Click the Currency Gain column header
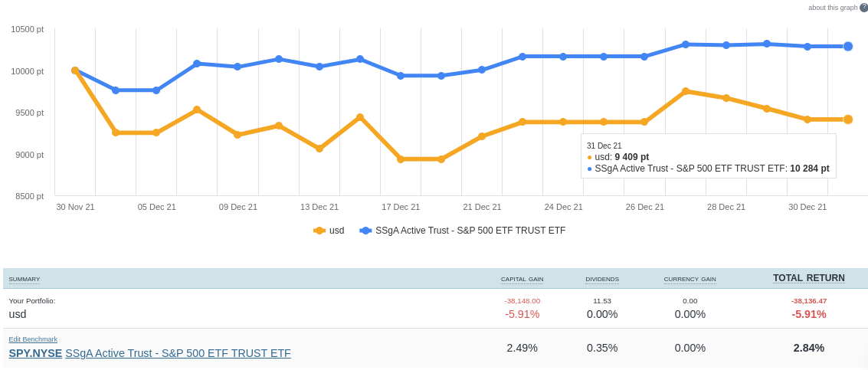 pos(689,280)
